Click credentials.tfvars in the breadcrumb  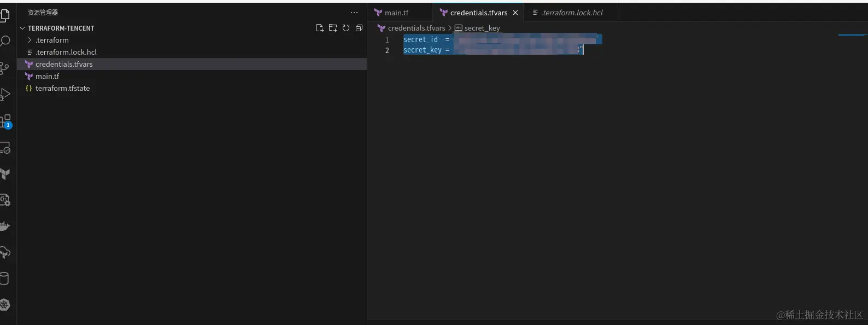tap(417, 28)
